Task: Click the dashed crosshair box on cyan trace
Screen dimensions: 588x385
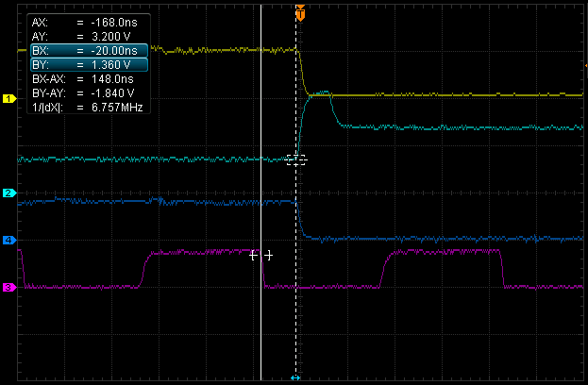Action: pyautogui.click(x=295, y=160)
